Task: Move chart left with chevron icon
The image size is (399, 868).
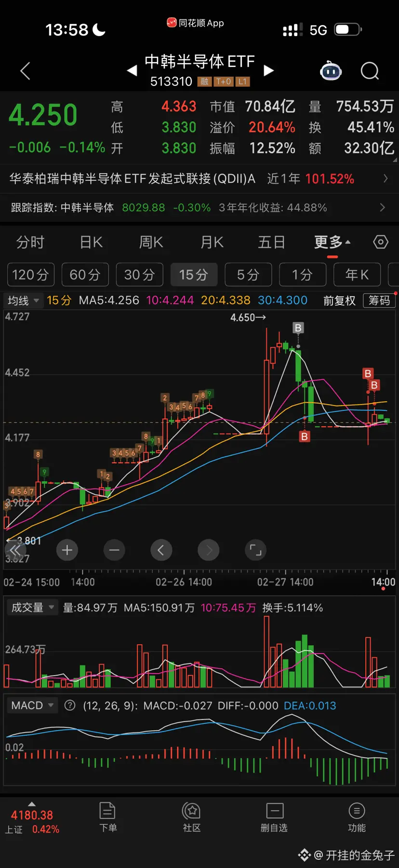Action: (161, 550)
